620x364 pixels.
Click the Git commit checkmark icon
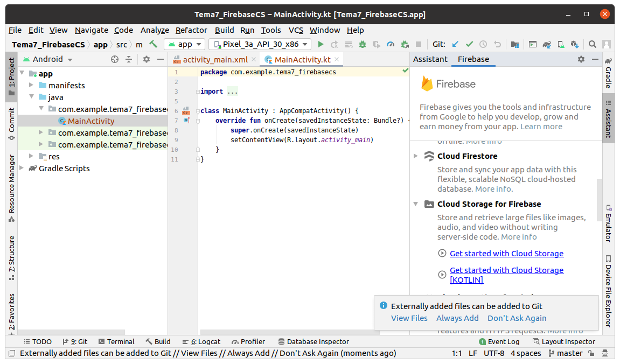tap(469, 45)
